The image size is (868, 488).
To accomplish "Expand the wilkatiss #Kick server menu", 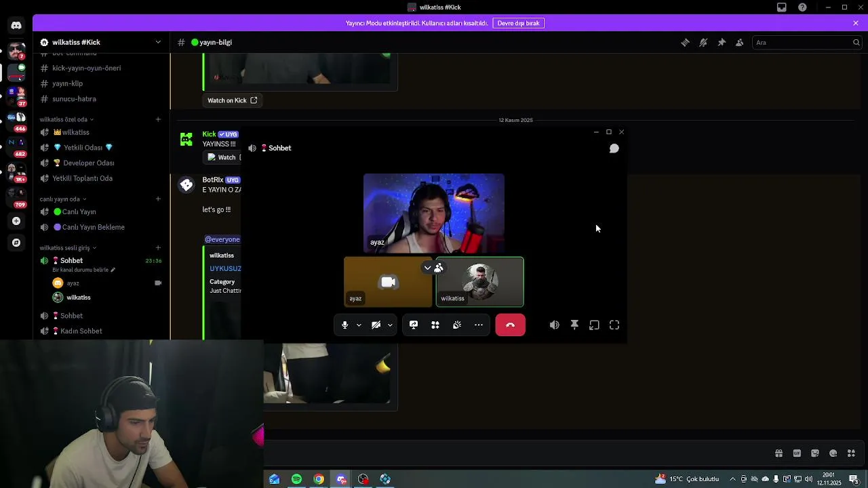I will pyautogui.click(x=158, y=42).
